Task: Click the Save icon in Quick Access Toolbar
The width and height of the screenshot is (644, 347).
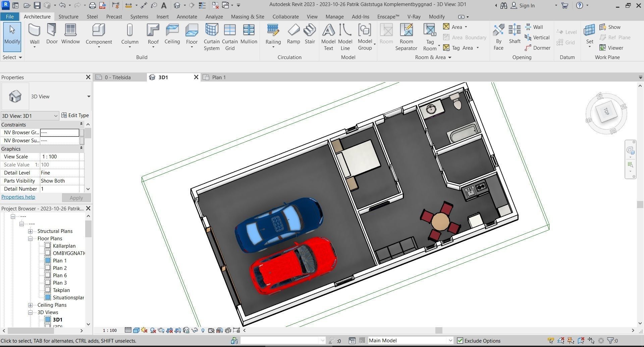Action: click(37, 5)
